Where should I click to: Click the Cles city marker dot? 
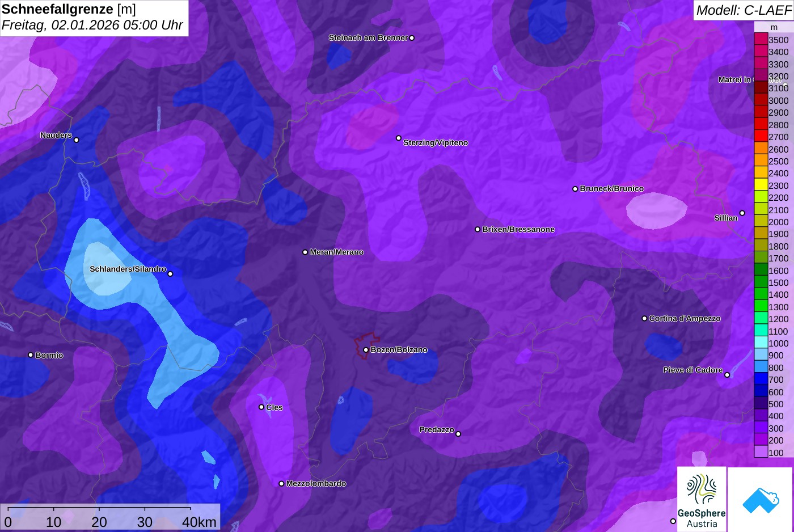coord(261,407)
